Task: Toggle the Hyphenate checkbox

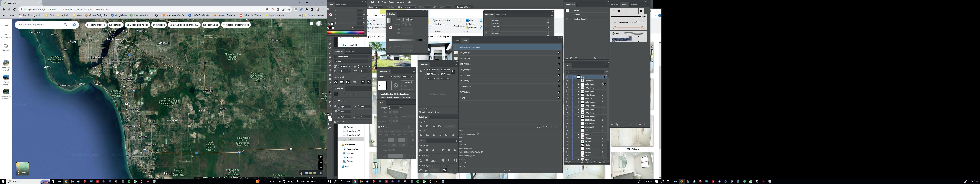Action: (x=335, y=122)
